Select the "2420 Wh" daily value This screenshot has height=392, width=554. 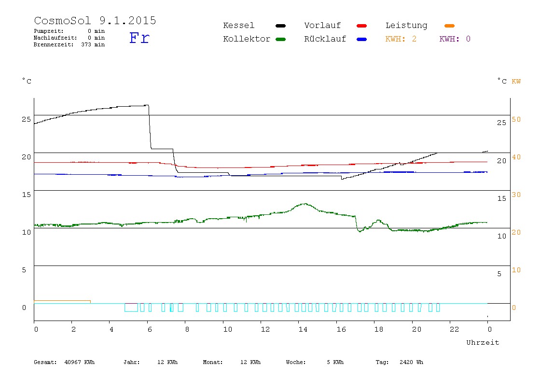click(x=412, y=362)
